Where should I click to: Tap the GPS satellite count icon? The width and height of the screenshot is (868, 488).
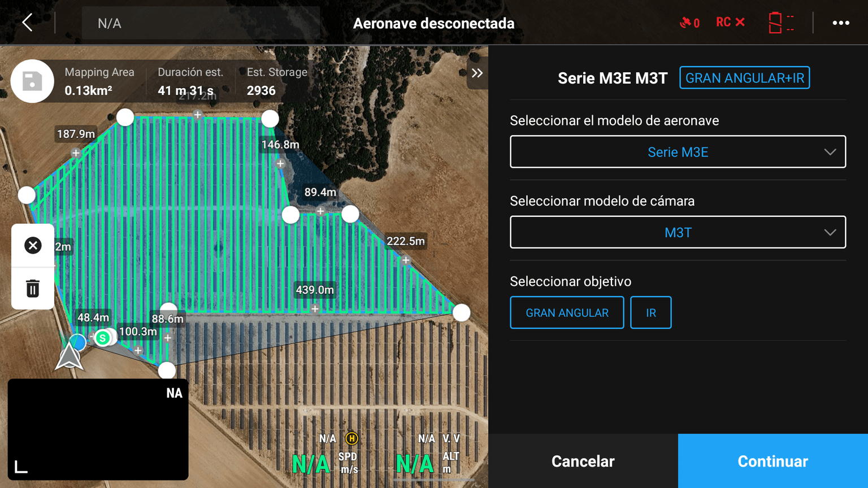689,23
